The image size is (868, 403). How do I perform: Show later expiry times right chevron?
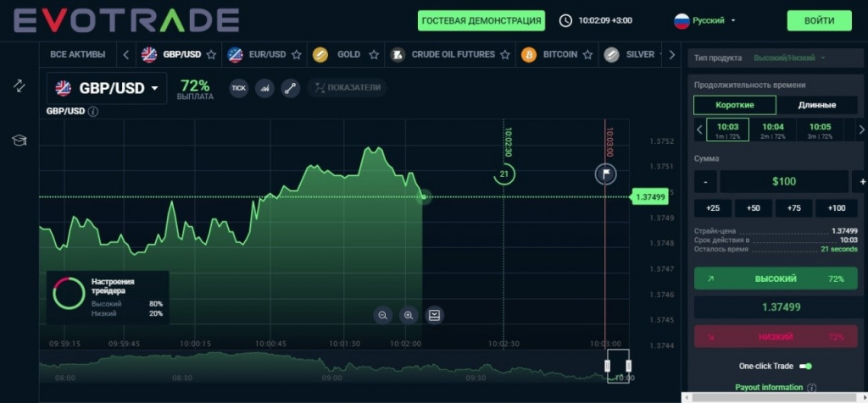(x=861, y=130)
